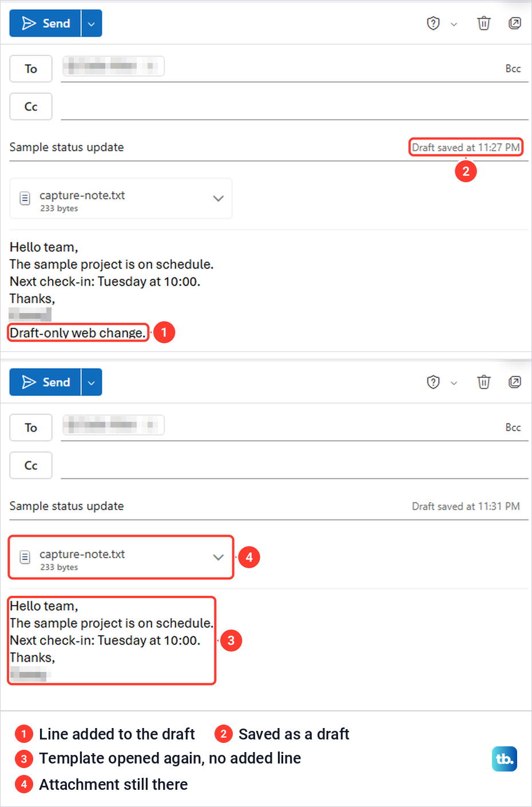Click the sensitivity shield icon in top draft
The image size is (532, 807).
point(434,23)
